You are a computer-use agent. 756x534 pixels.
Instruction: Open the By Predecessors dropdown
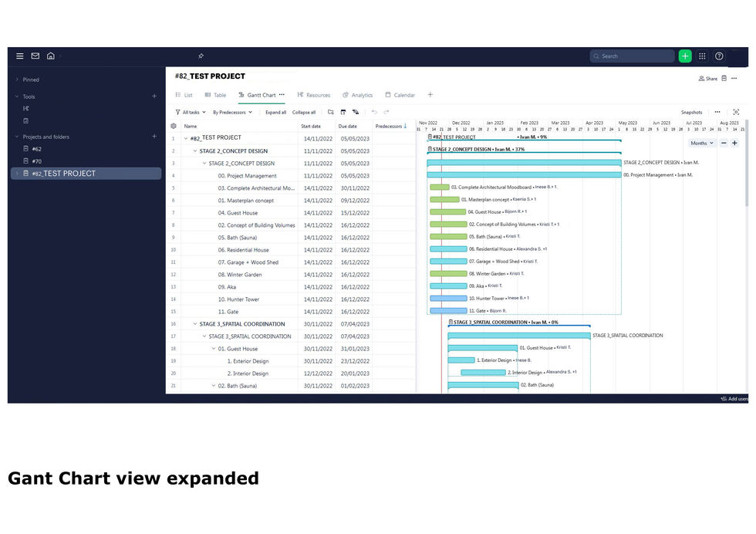point(232,112)
